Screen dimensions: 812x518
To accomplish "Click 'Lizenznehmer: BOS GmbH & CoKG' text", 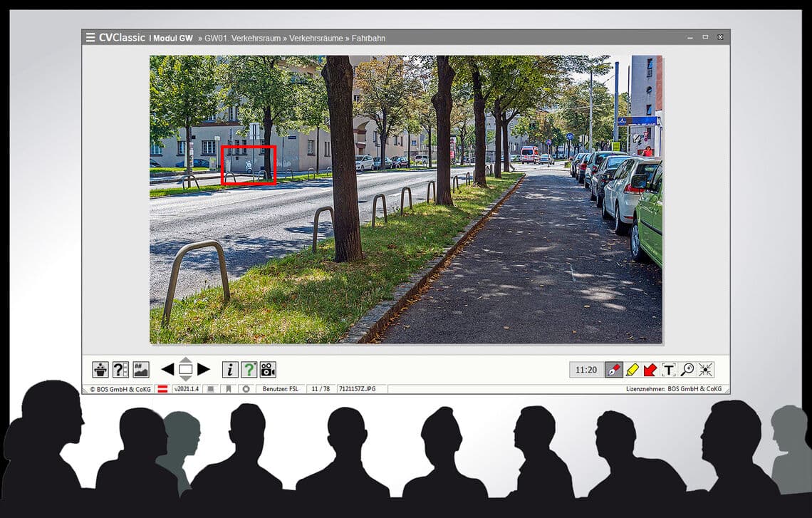I will pyautogui.click(x=674, y=389).
